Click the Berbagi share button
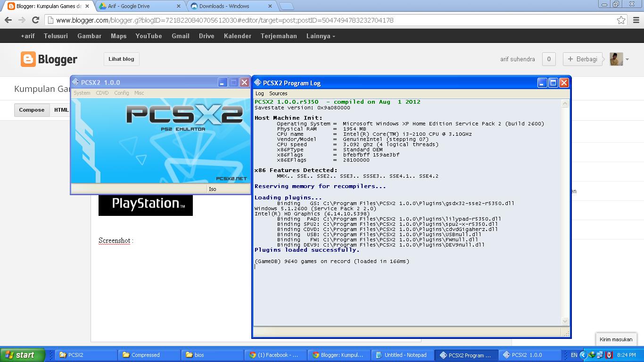 click(x=583, y=59)
